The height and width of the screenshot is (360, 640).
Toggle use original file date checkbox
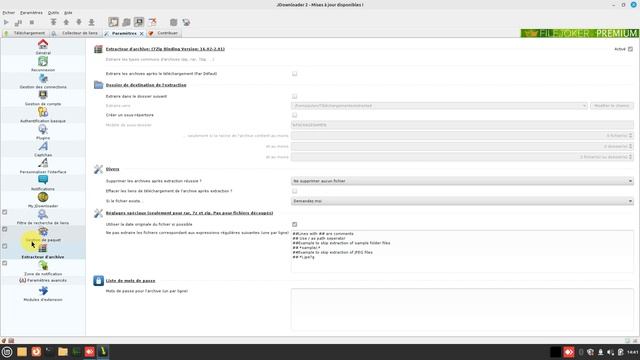tap(294, 224)
